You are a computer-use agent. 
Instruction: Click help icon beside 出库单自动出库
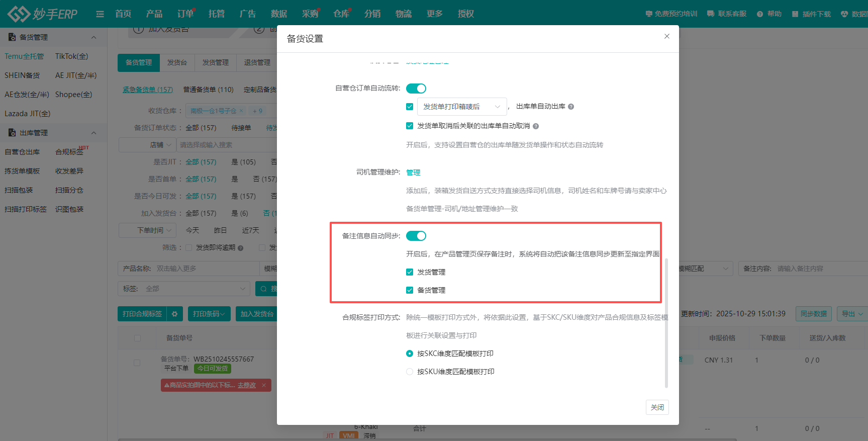click(571, 107)
